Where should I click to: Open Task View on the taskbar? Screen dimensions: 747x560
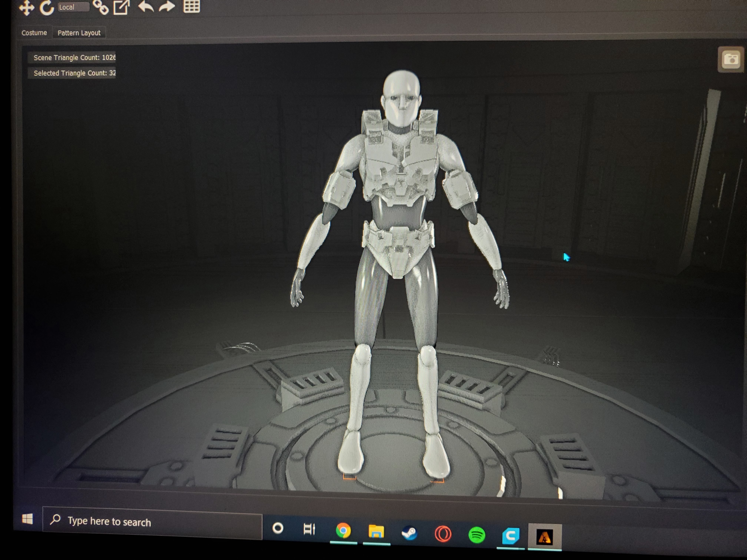tap(309, 529)
